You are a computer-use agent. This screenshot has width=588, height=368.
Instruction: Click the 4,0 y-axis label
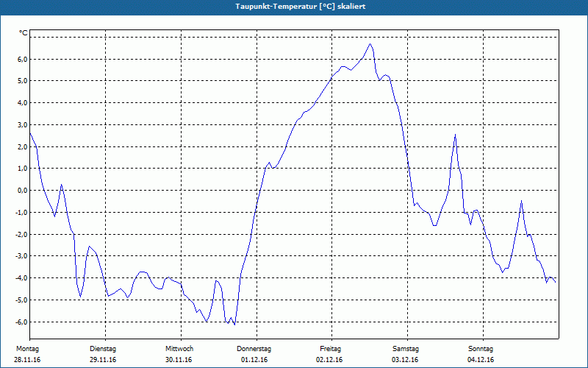(22, 103)
